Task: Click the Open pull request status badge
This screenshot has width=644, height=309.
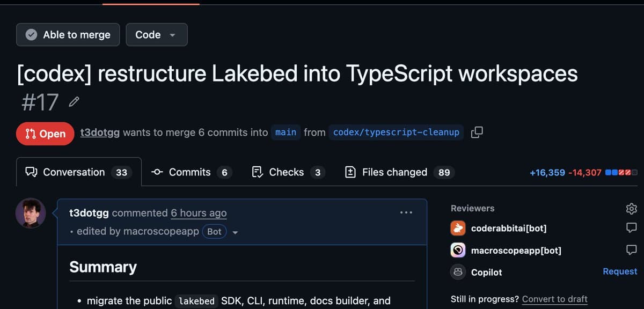Action: (x=45, y=134)
